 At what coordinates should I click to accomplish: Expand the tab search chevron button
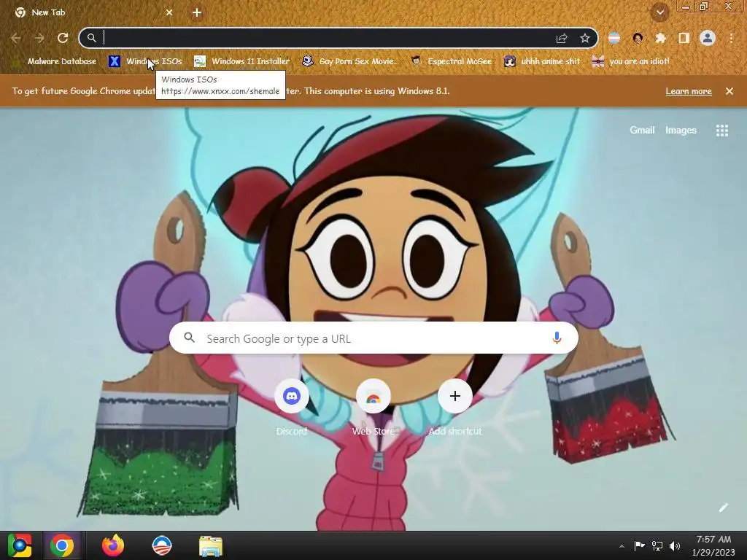click(x=660, y=12)
